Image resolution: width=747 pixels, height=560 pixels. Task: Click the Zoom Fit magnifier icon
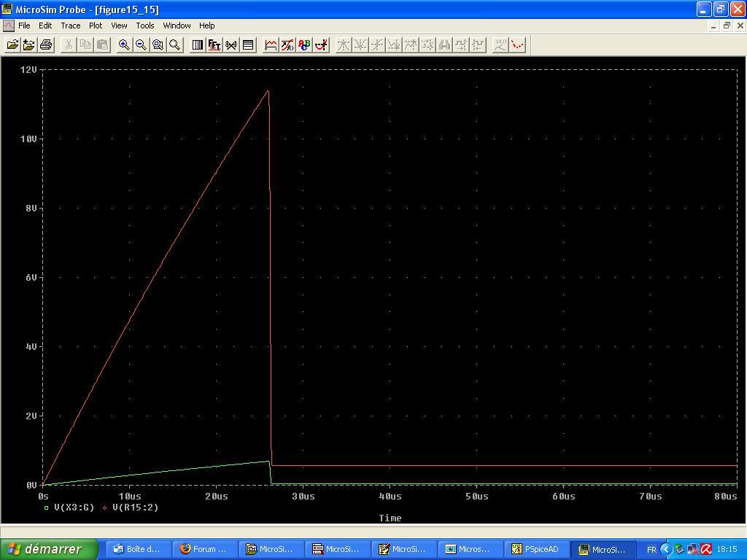click(175, 44)
